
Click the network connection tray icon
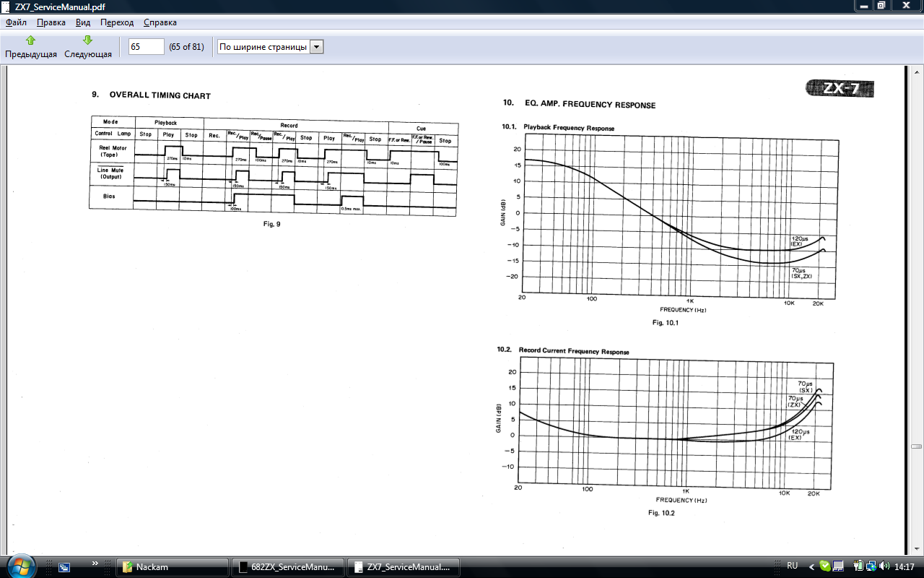872,566
